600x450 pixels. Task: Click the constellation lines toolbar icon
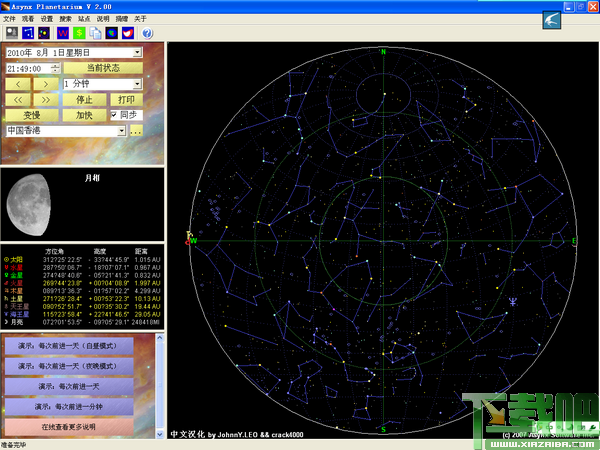point(28,33)
